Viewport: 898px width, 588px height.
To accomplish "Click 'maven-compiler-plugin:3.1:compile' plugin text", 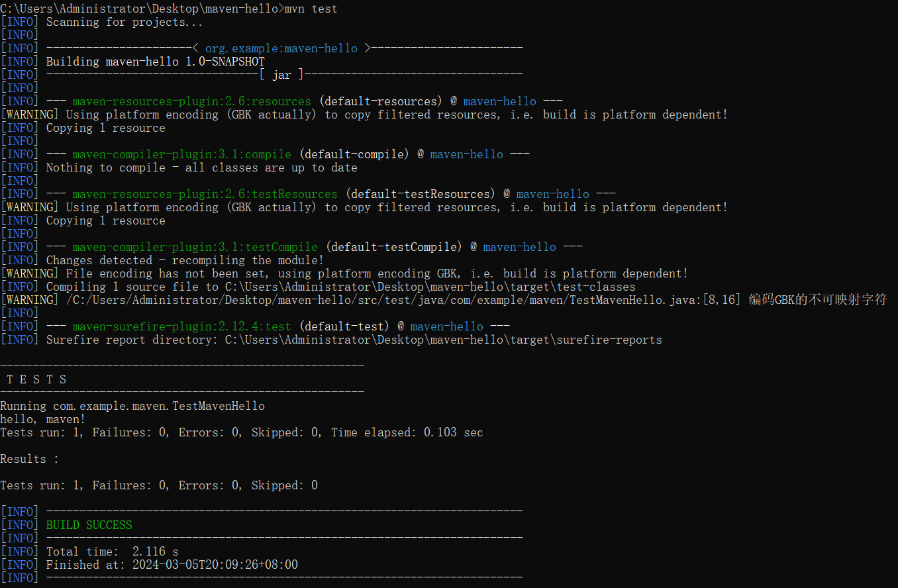I will pos(182,154).
